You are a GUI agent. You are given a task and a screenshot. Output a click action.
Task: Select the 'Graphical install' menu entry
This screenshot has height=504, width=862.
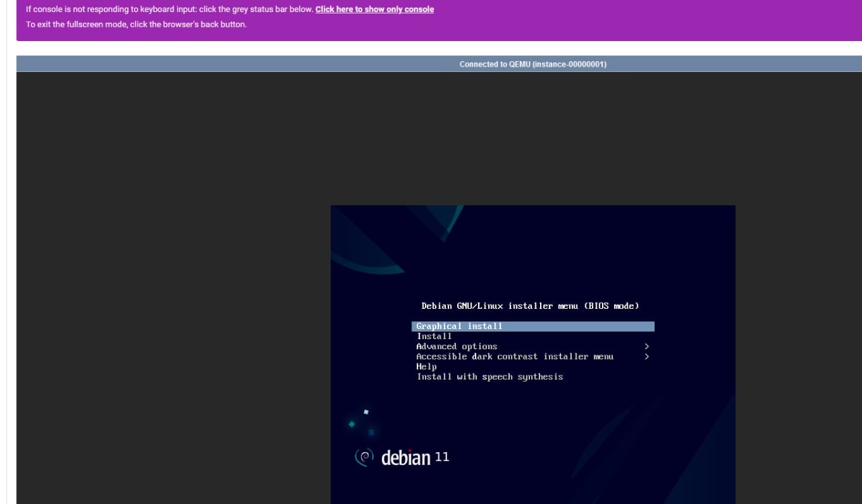[533, 326]
